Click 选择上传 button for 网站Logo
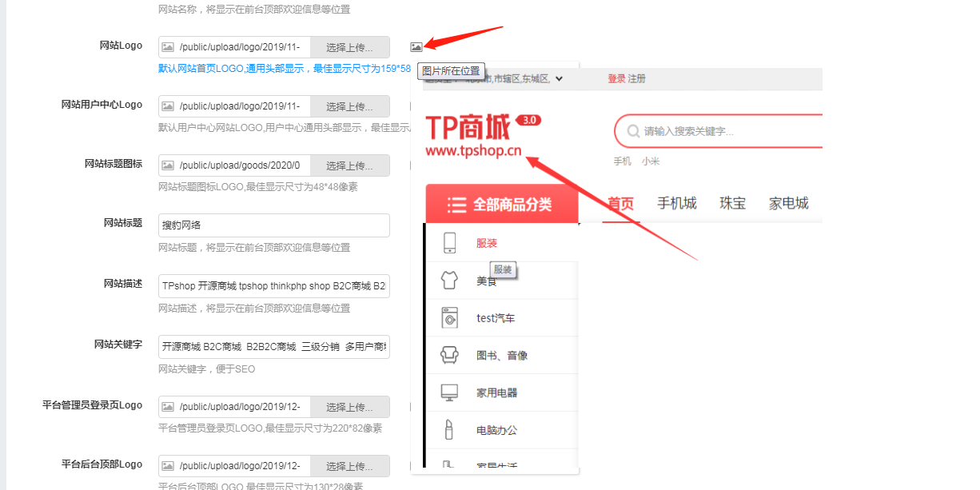The image size is (980, 490). [349, 47]
